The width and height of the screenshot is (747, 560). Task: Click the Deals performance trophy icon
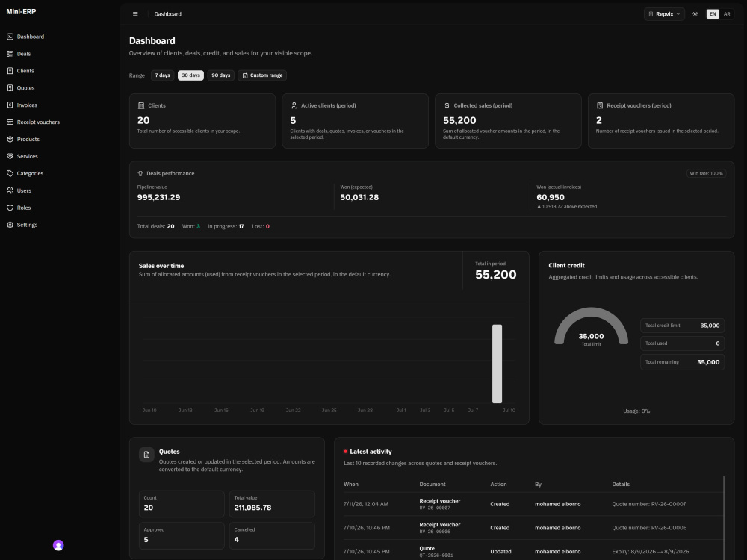(140, 174)
